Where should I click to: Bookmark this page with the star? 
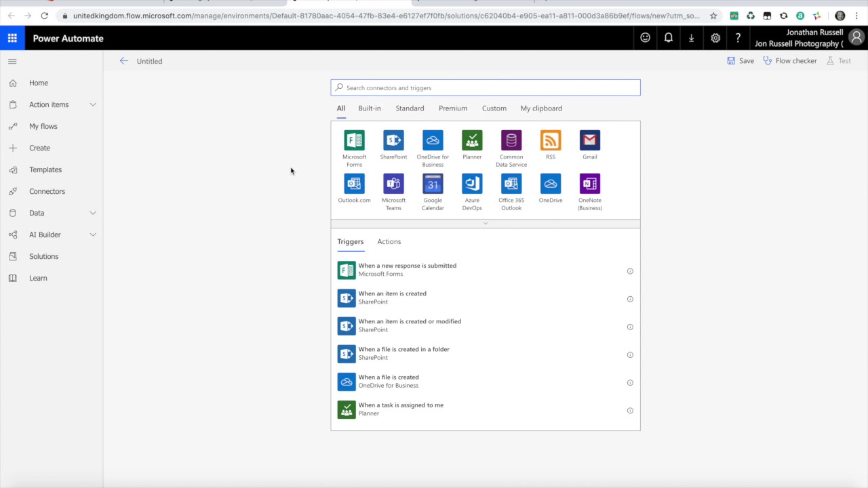(x=713, y=16)
